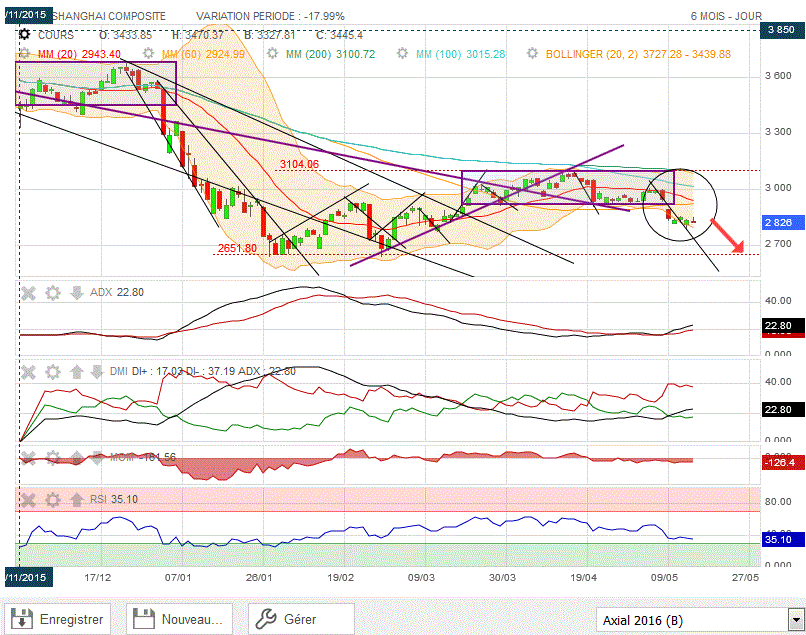Click the RSI 35.10 indicator title
The height and width of the screenshot is (635, 806).
click(x=114, y=499)
